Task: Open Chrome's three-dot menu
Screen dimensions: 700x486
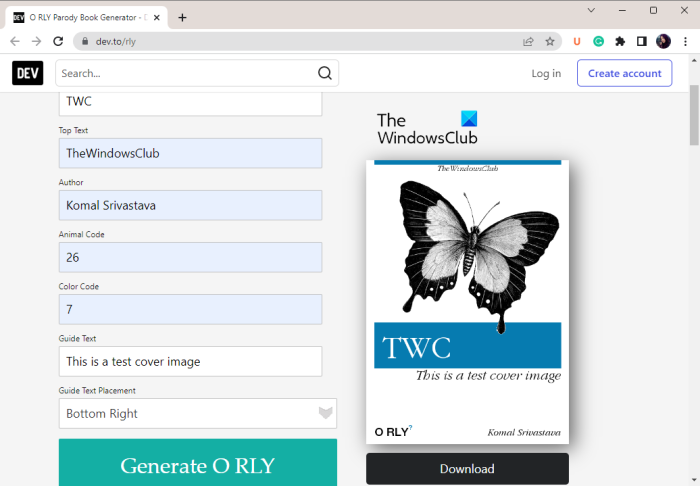Action: click(x=685, y=42)
